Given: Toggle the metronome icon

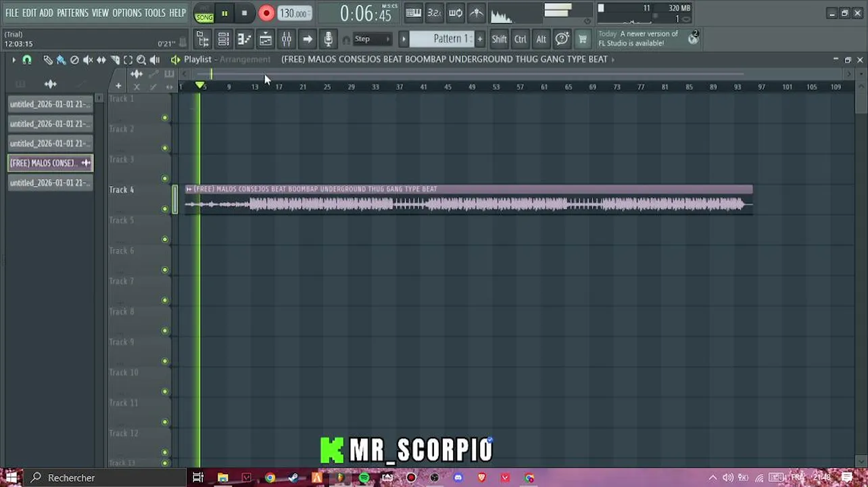Looking at the screenshot, I should [x=477, y=13].
